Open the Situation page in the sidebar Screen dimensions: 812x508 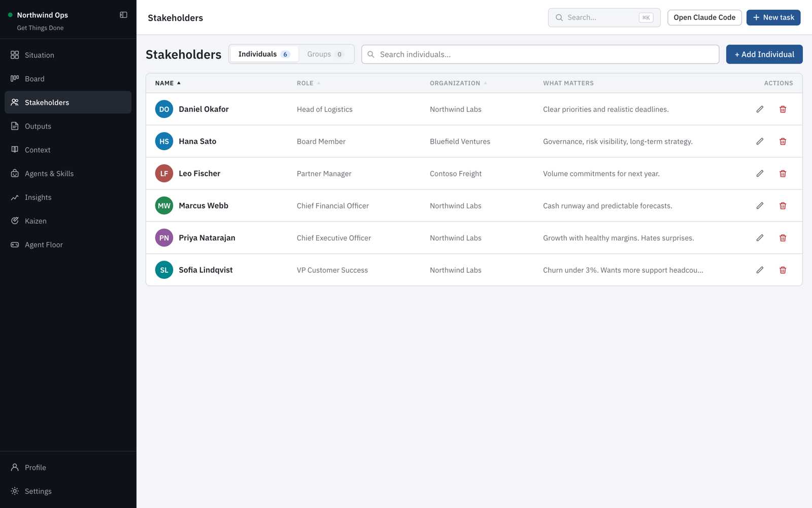click(68, 55)
